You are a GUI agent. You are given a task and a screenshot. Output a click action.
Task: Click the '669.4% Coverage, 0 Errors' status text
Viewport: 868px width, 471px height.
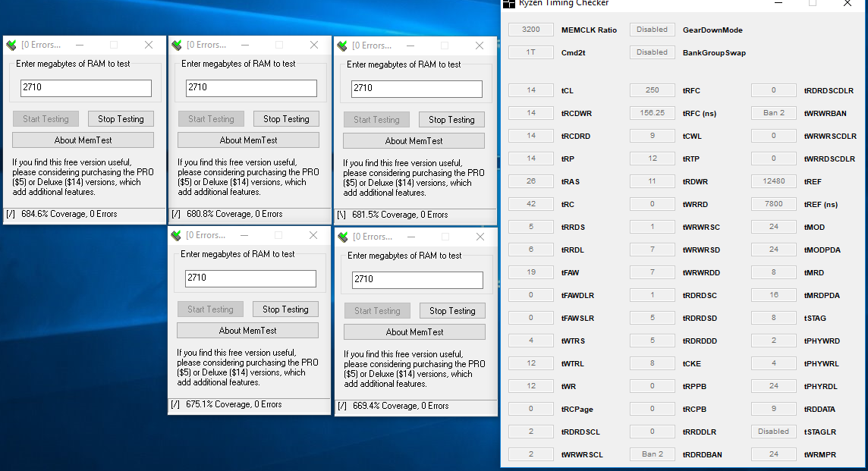coord(401,406)
